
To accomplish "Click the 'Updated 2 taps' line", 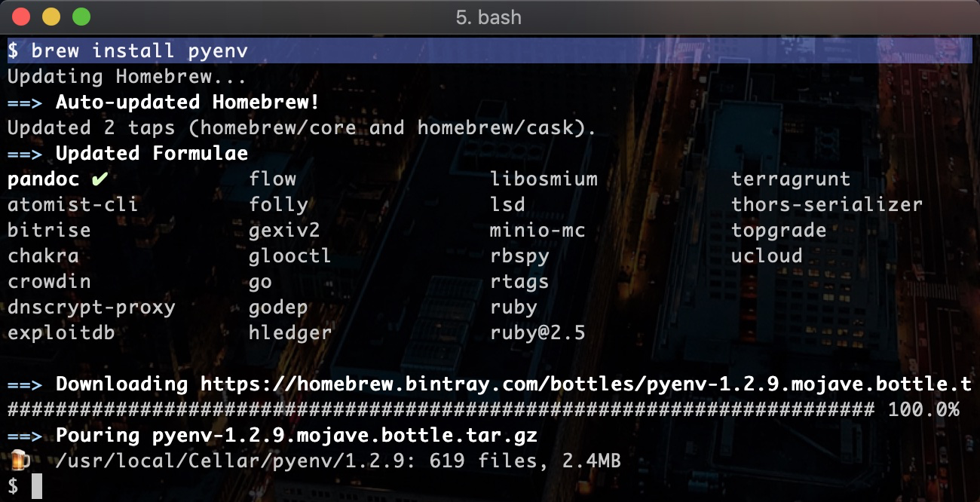I will [302, 128].
